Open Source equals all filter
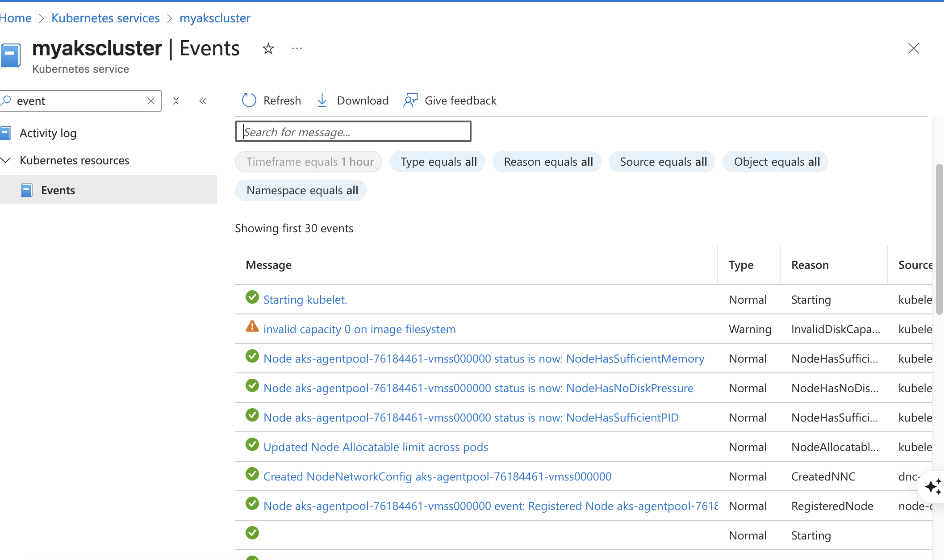Viewport: 944px width, 560px height. tap(663, 162)
